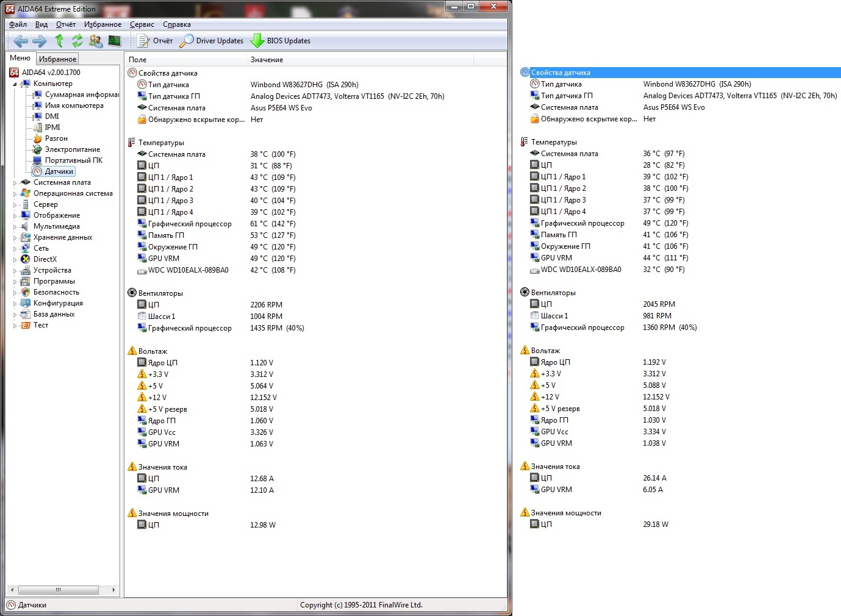Open the Вид menu
Image resolution: width=841 pixels, height=616 pixels.
41,24
